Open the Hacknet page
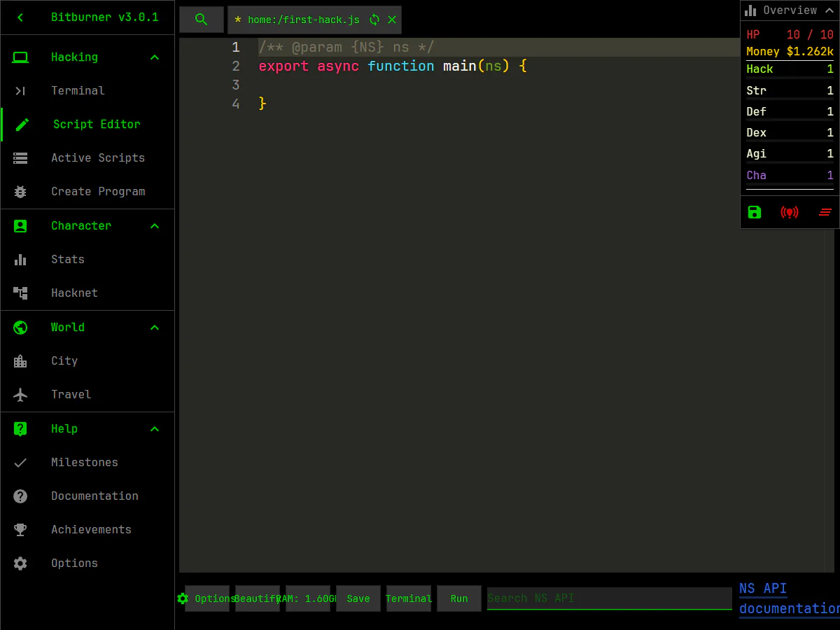This screenshot has width=840, height=630. coord(87,293)
